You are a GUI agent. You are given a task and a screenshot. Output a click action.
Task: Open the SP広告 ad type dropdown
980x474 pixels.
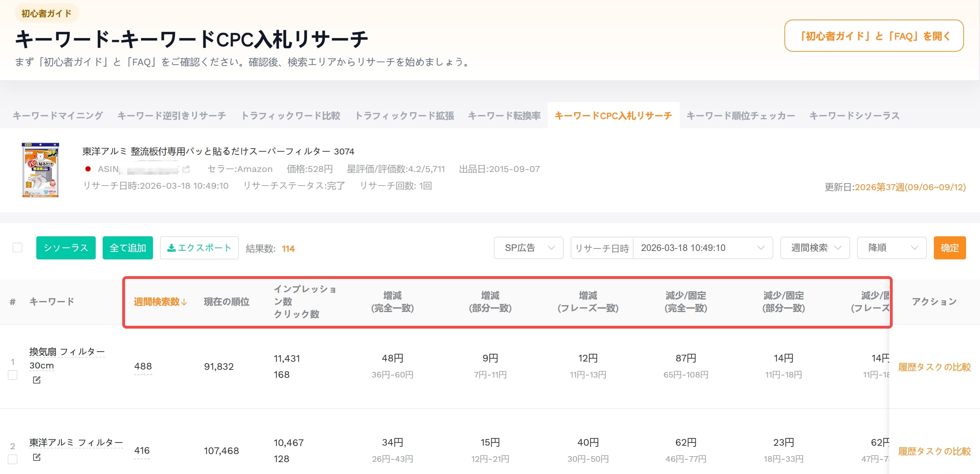[528, 248]
